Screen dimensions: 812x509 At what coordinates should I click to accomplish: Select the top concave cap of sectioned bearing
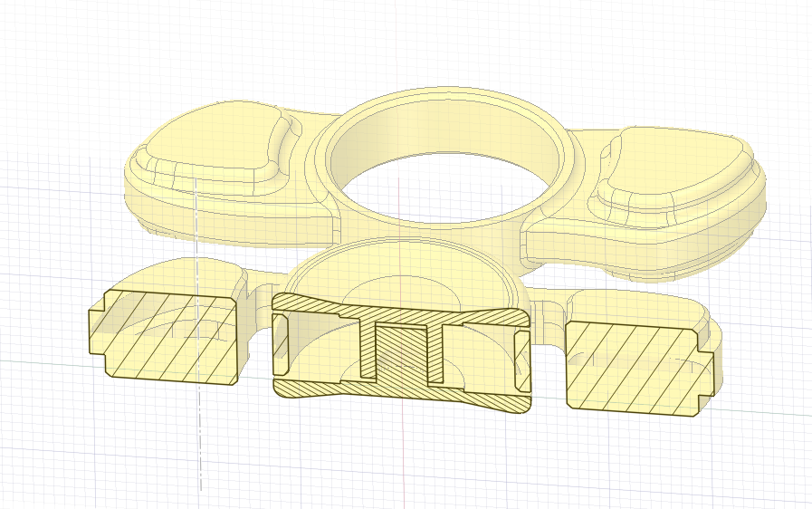tap(401, 312)
